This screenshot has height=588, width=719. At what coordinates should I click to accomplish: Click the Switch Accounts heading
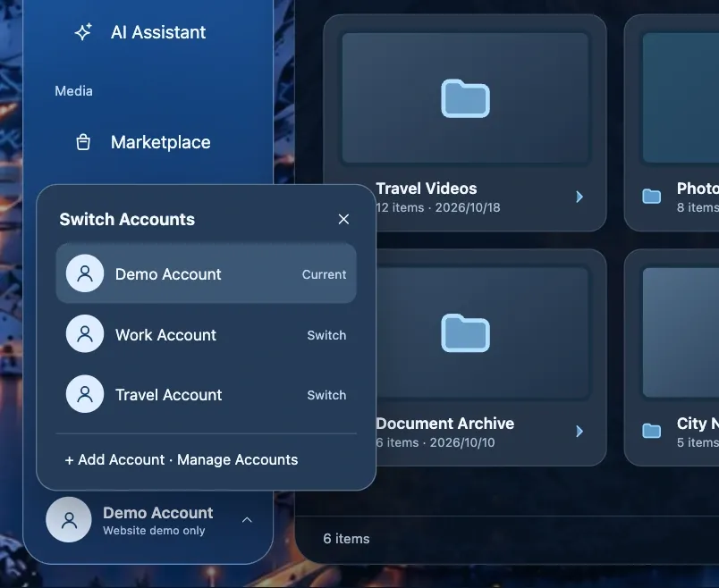pos(127,219)
